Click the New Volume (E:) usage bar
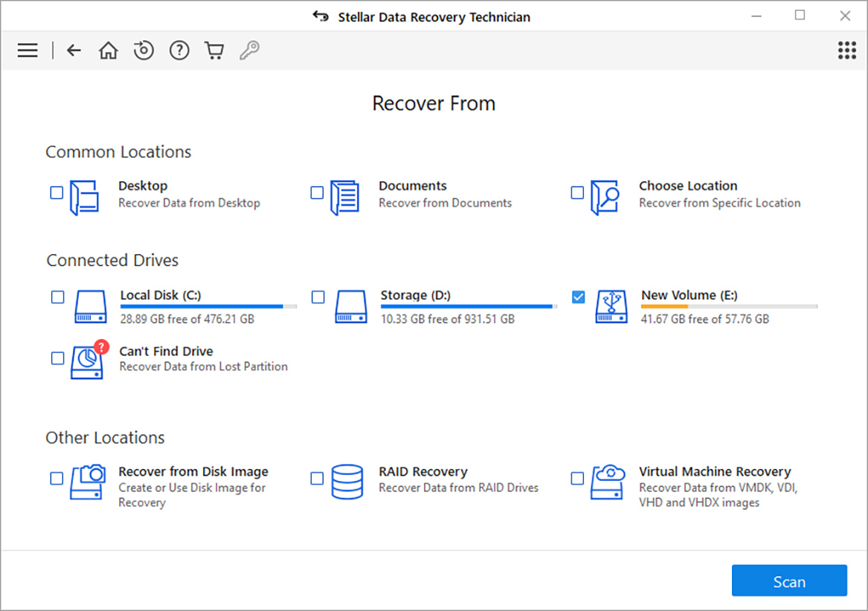 [x=727, y=305]
